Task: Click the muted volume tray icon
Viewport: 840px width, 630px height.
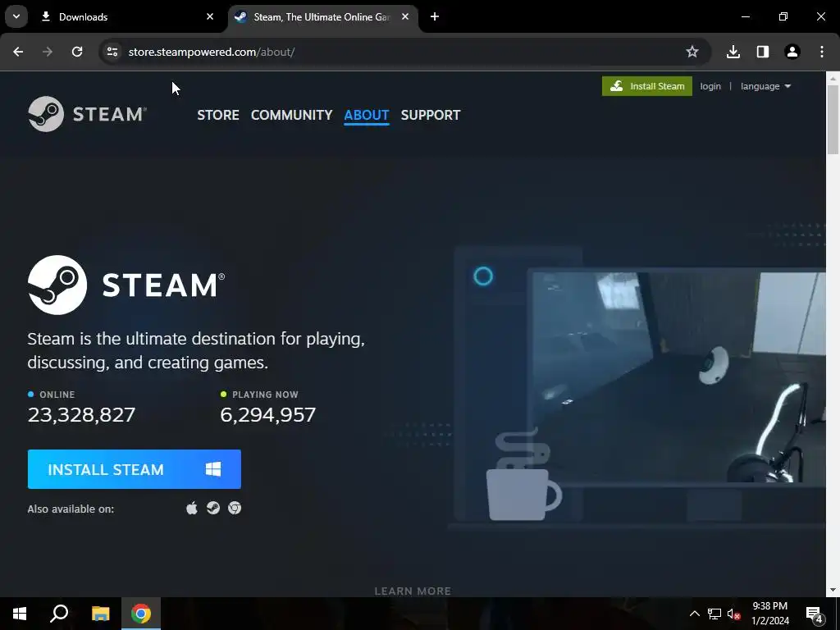Action: tap(734, 614)
